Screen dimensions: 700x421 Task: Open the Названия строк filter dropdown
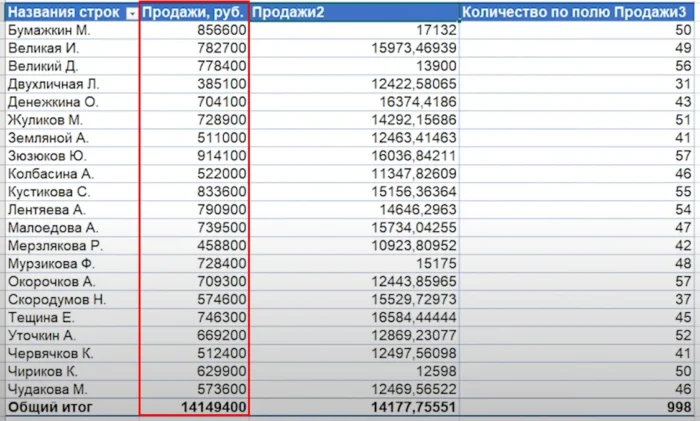point(130,12)
